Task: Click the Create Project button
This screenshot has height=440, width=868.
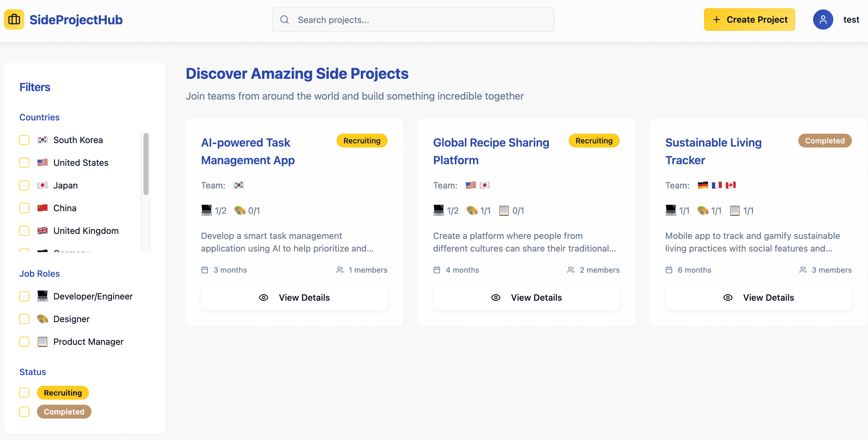Action: point(749,20)
